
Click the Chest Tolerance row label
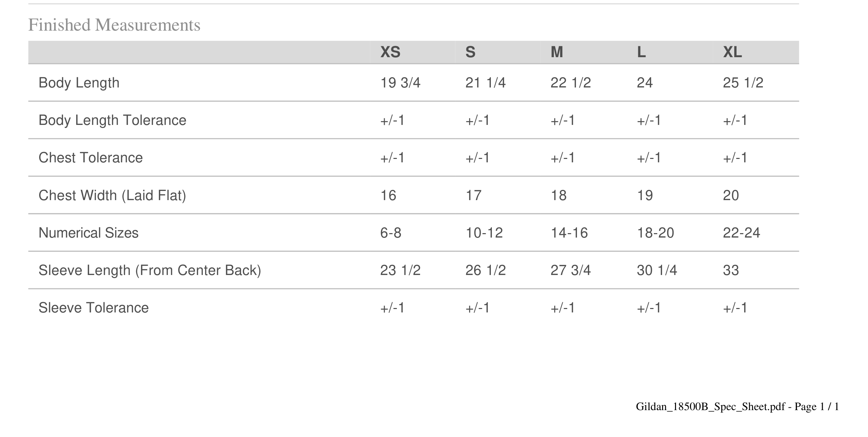[x=91, y=158]
